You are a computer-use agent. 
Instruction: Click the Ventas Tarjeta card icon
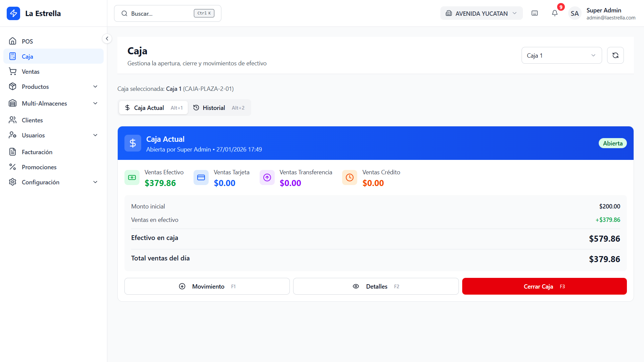(201, 177)
